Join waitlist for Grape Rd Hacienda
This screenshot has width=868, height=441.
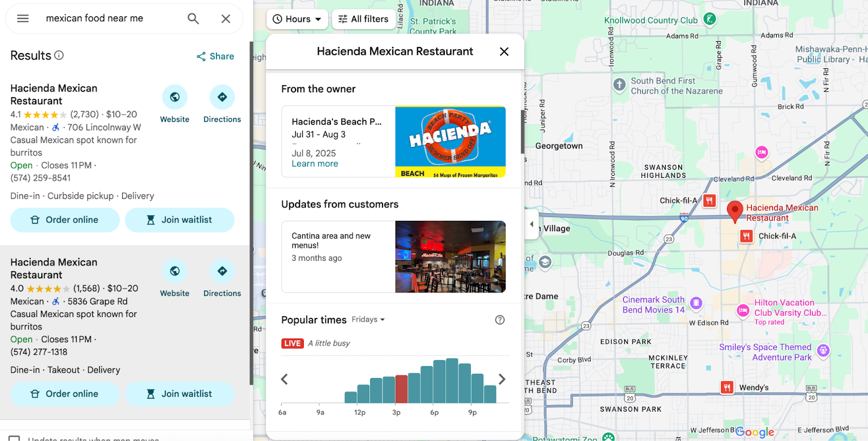(180, 394)
